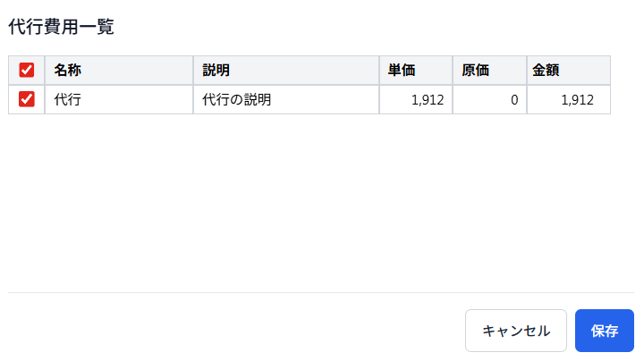Screen dimensions: 644x361
Task: Save with the 保存 button
Action: pyautogui.click(x=605, y=331)
